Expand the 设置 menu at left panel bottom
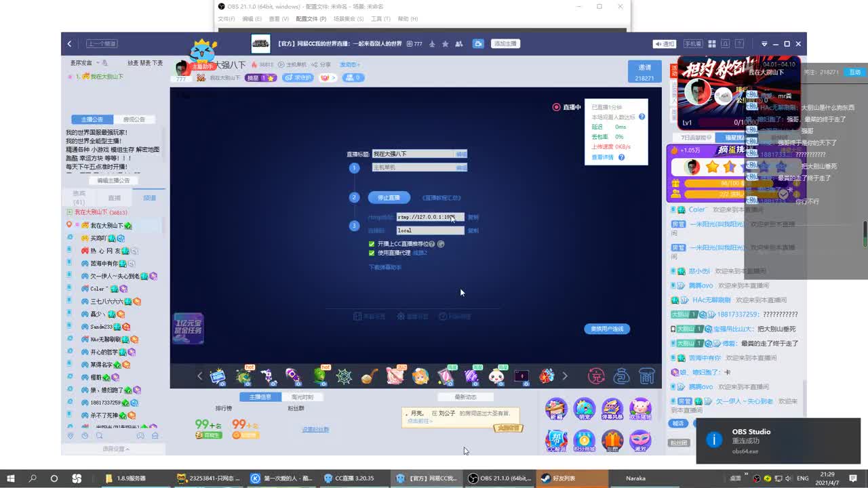The height and width of the screenshot is (488, 868). 115,449
